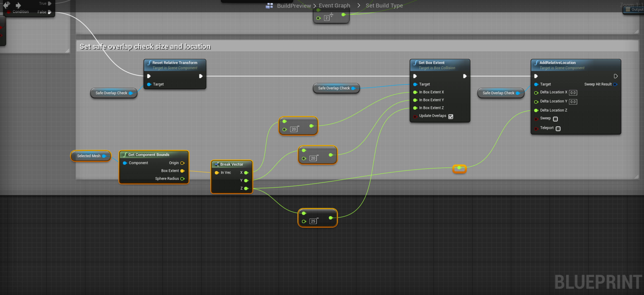Click the BuildPreview blueprint grid icon
Screen dimensions: 644x295
coord(269,5)
